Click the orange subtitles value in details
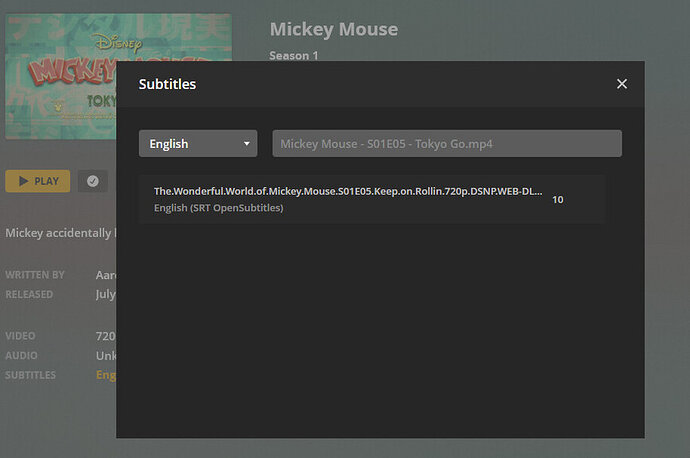The image size is (690, 458). pos(106,375)
